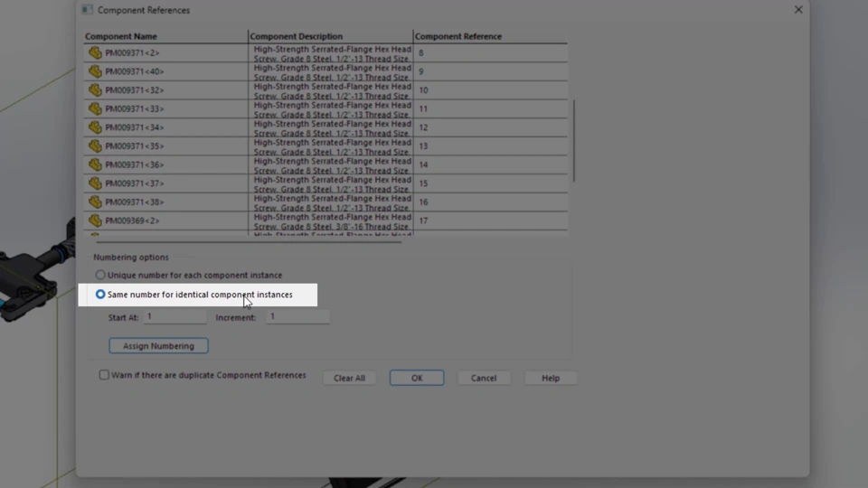Click part icon of PM009371<2> row
Image resolution: width=868 pixels, height=488 pixels.
pos(95,52)
